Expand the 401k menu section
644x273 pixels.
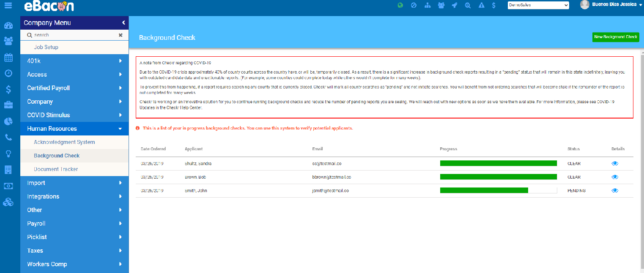click(x=74, y=61)
